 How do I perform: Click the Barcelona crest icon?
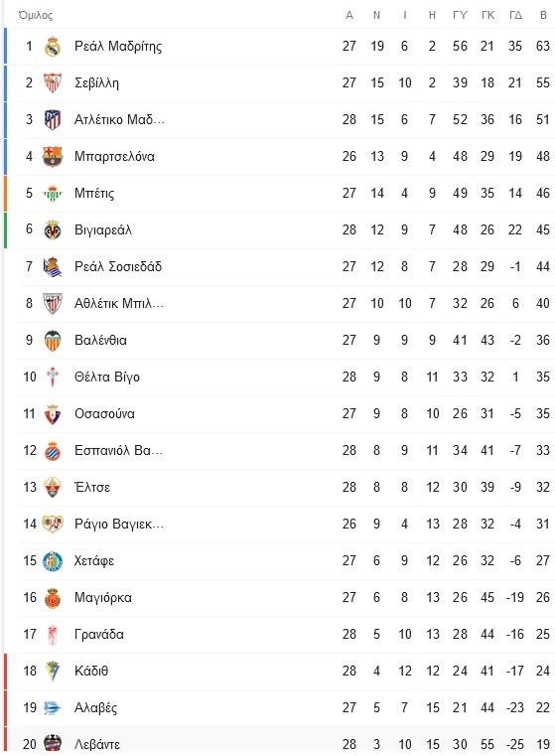[53, 156]
